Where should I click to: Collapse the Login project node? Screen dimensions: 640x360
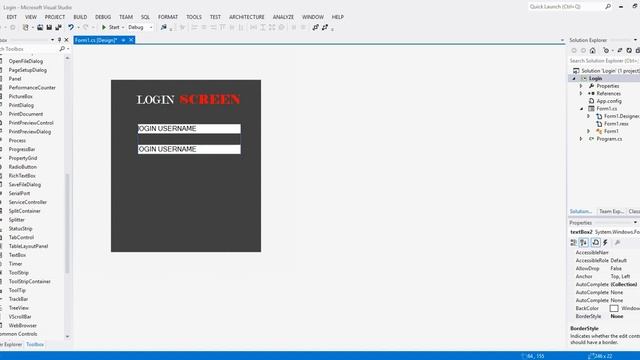[574, 78]
